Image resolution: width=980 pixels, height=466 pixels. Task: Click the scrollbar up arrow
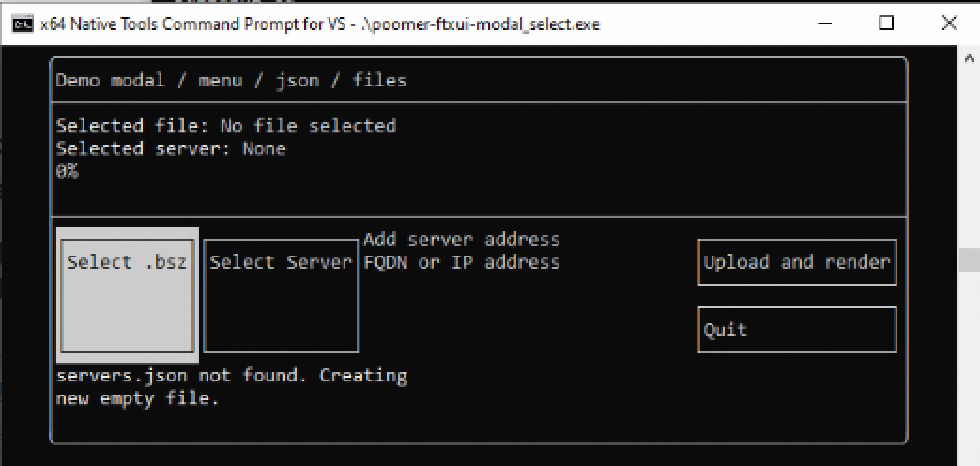pyautogui.click(x=970, y=57)
